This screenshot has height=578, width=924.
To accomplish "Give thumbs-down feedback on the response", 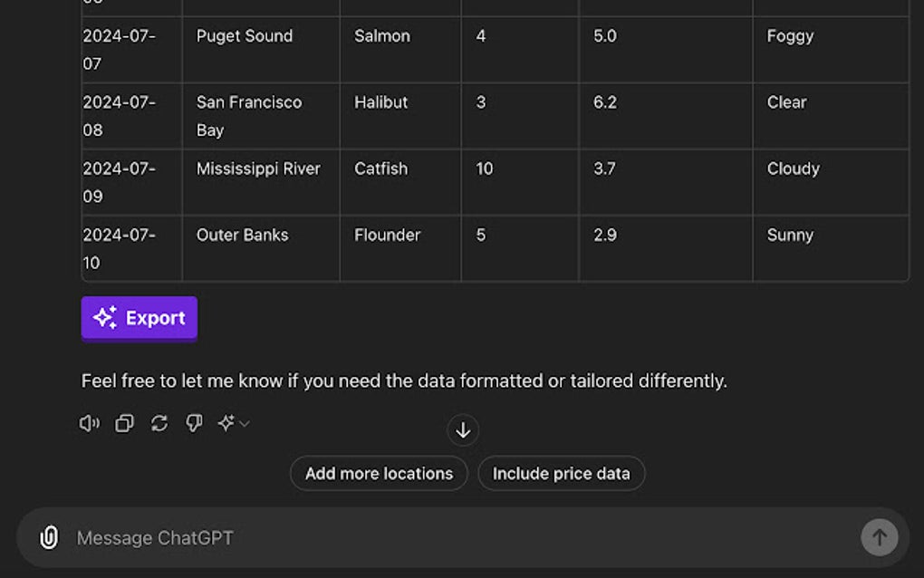I will point(194,423).
